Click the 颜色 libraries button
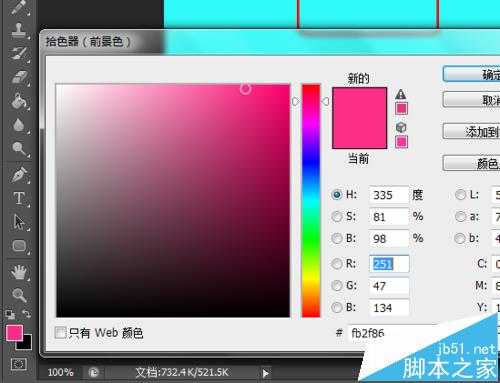Screen dimensions: 500x383 click(x=471, y=163)
